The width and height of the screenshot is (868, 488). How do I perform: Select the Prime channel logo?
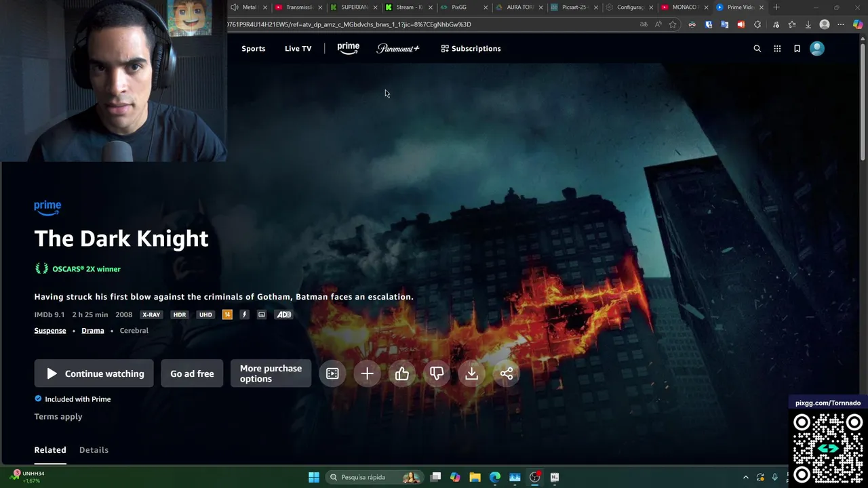tap(349, 48)
